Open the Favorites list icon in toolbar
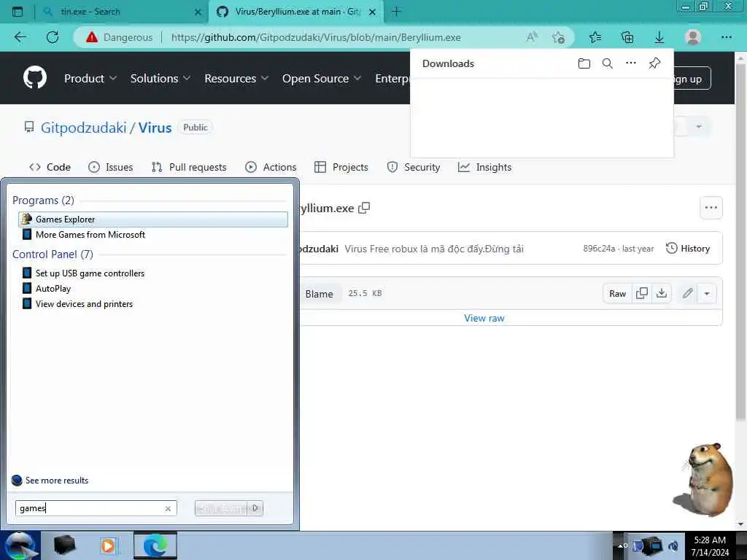The height and width of the screenshot is (560, 747). pos(595,37)
